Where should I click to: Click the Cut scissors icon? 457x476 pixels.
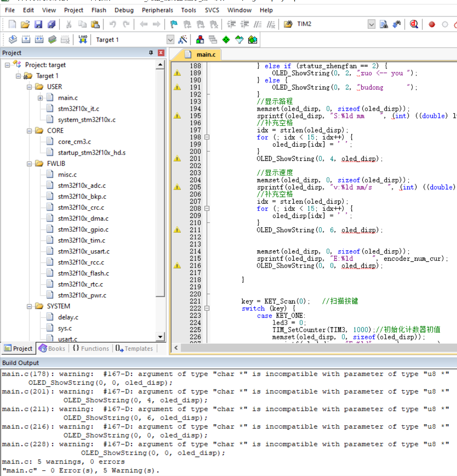pyautogui.click(x=69, y=24)
